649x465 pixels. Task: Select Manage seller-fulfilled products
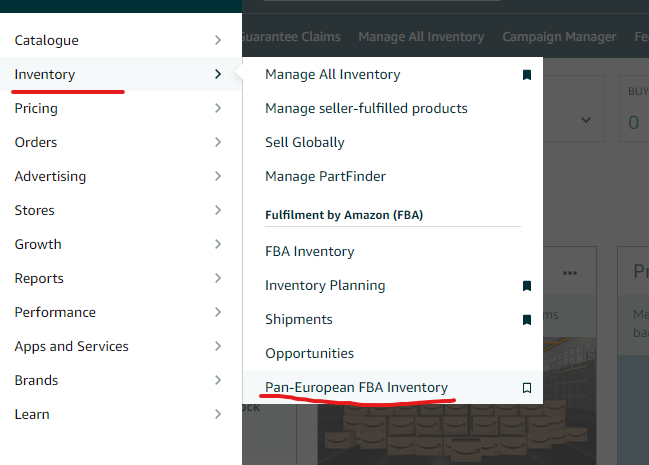[366, 108]
